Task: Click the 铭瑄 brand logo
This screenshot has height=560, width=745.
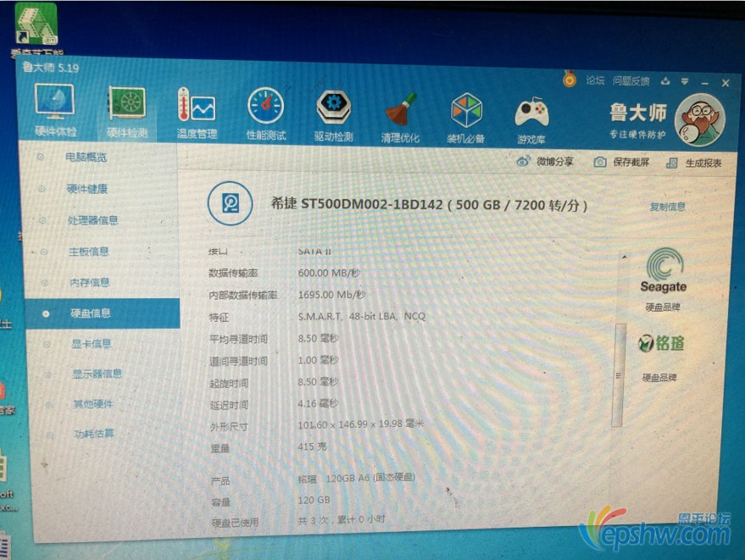Action: click(x=661, y=343)
